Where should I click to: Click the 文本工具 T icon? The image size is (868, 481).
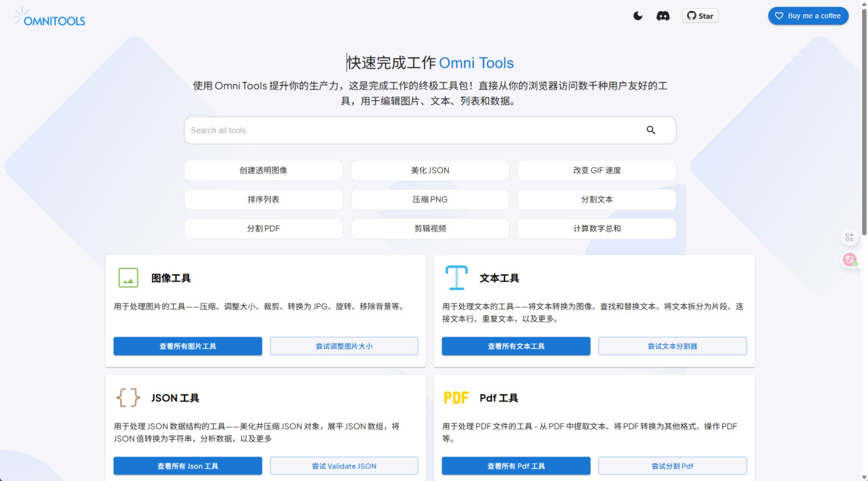pos(456,278)
